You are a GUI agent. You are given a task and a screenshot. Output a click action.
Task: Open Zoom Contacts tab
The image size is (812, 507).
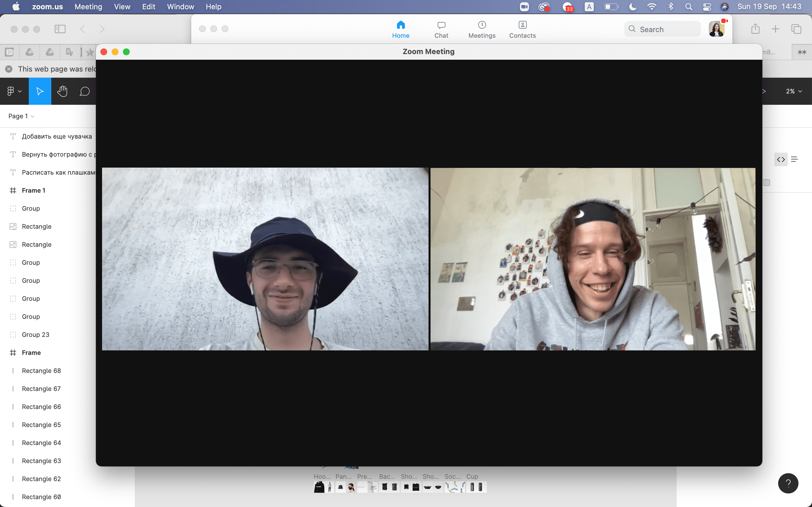522,30
